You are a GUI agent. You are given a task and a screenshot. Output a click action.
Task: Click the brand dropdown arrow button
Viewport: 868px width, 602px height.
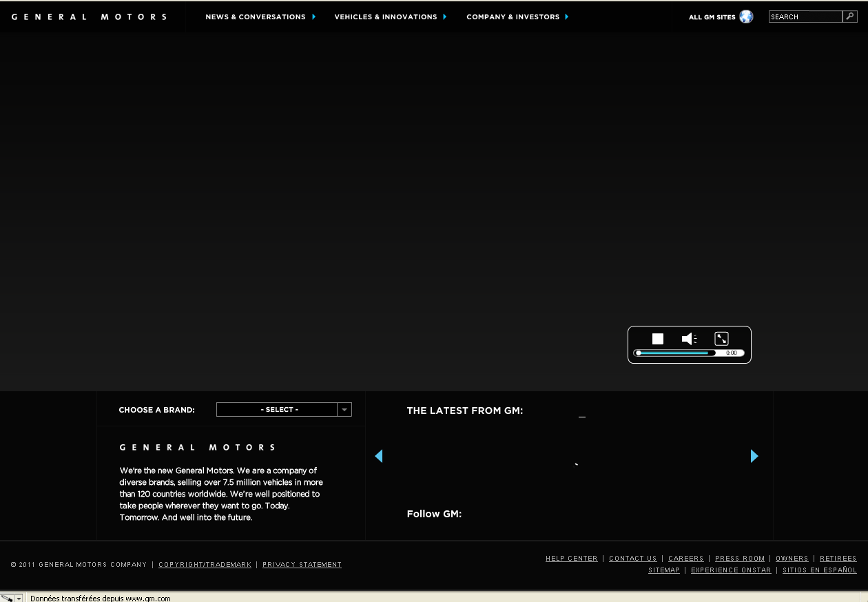[x=344, y=410]
